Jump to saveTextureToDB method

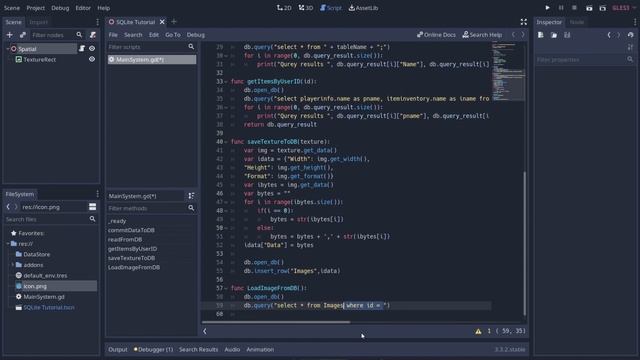point(131,258)
